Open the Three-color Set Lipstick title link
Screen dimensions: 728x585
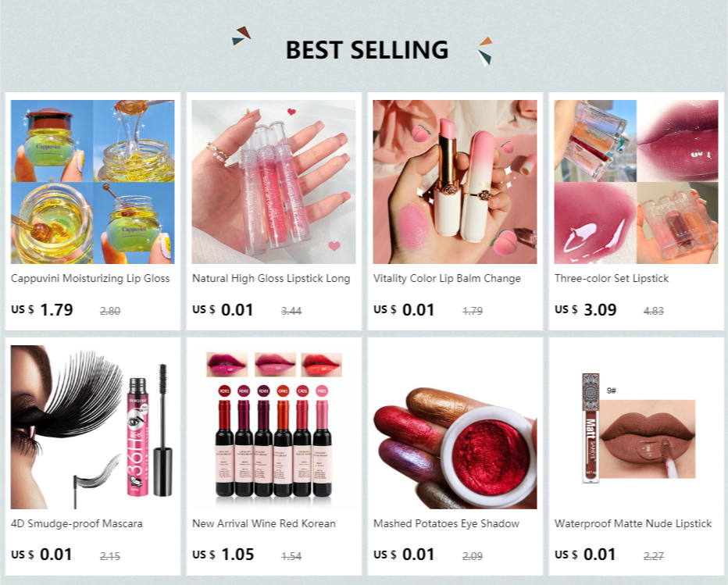(x=612, y=279)
